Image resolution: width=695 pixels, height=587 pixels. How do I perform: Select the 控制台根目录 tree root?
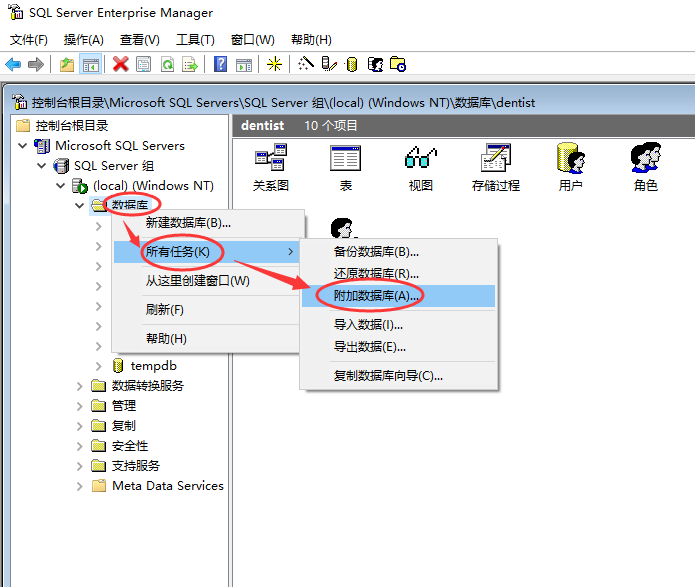pyautogui.click(x=71, y=126)
